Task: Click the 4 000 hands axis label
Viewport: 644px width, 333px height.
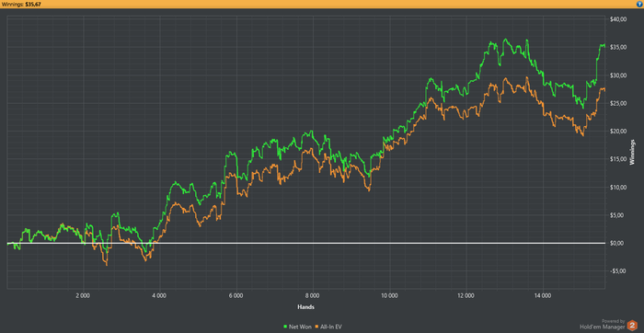Action: [x=159, y=295]
